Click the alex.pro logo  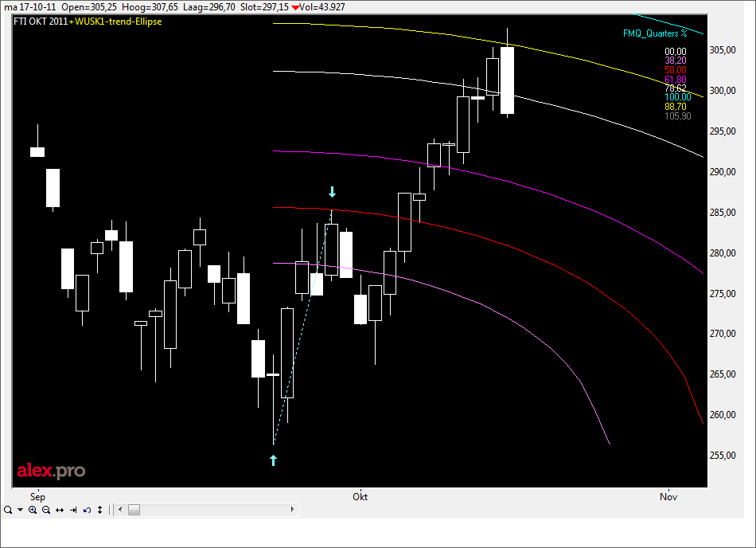(51, 472)
